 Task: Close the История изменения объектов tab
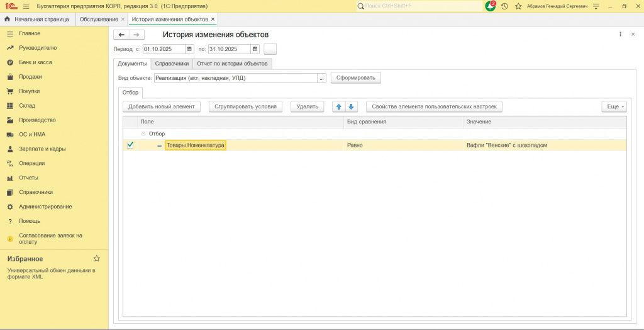[x=213, y=20]
